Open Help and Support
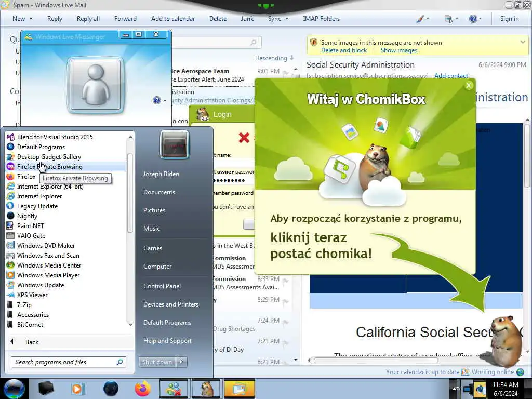The width and height of the screenshot is (532, 399). (167, 341)
